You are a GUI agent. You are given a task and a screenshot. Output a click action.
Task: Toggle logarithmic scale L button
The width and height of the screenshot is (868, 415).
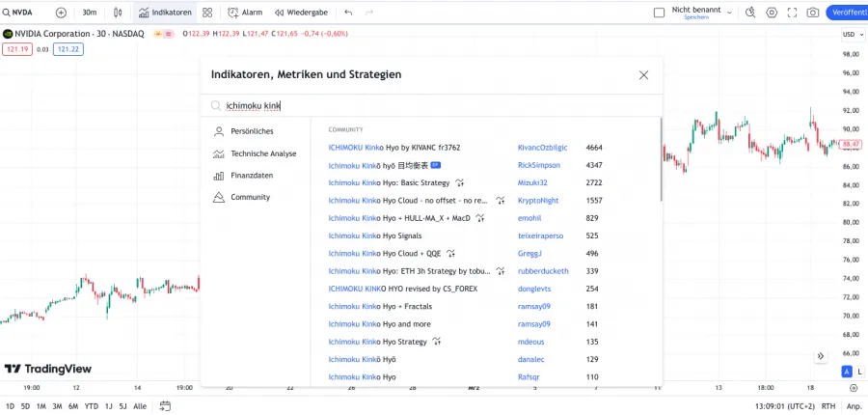click(x=860, y=372)
